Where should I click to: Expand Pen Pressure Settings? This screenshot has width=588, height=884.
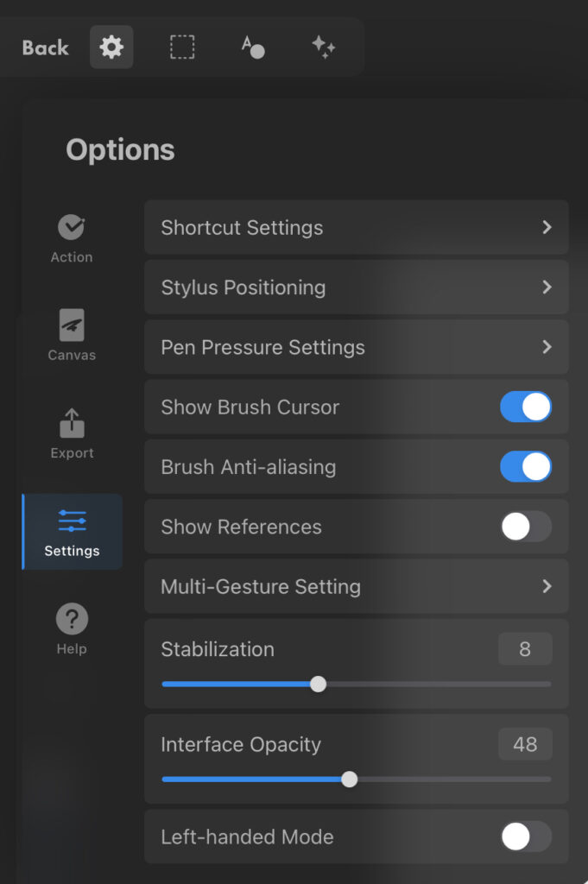tap(356, 347)
